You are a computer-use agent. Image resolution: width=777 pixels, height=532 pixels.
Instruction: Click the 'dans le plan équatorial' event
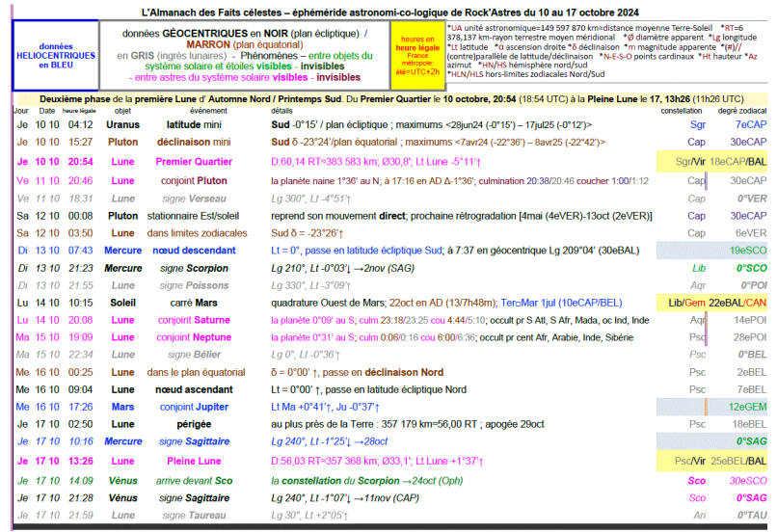pyautogui.click(x=197, y=373)
